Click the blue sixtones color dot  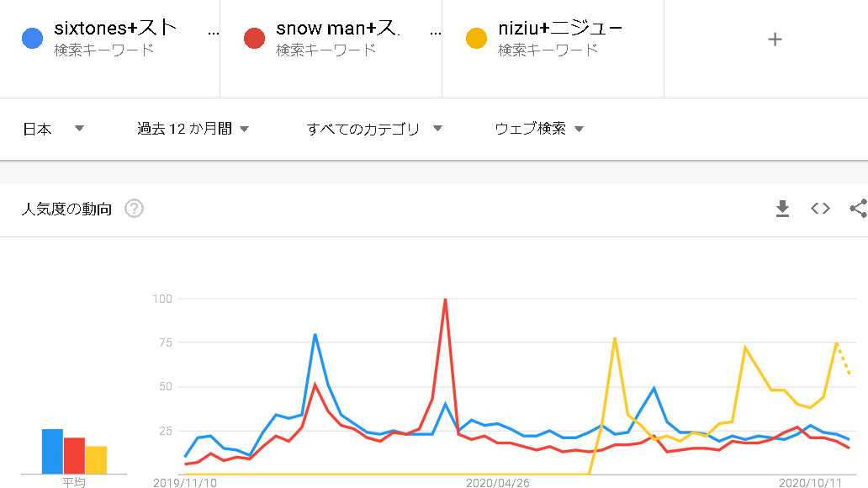(x=32, y=38)
